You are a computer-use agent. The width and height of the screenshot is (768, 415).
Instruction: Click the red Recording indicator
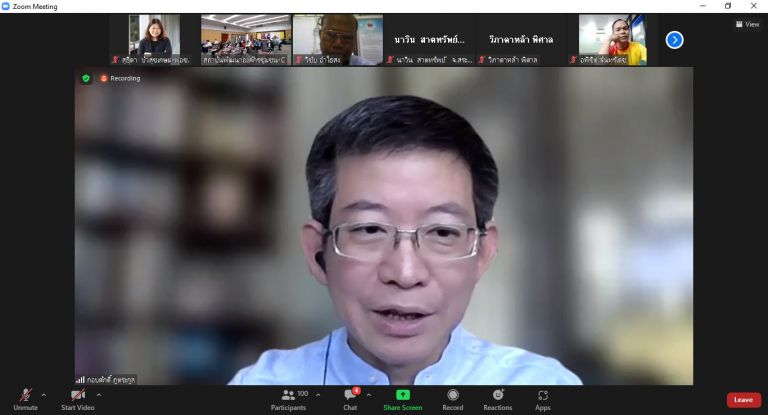pos(120,78)
